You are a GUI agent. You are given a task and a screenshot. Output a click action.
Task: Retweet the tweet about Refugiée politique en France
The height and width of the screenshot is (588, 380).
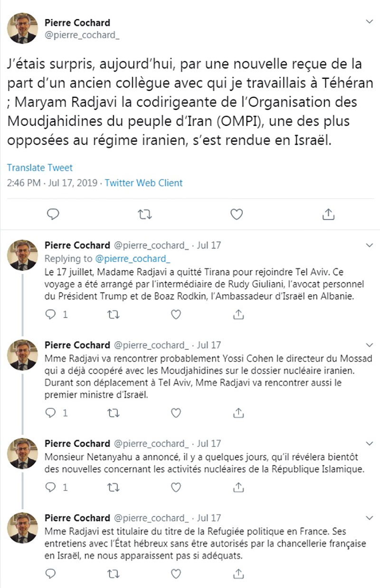pyautogui.click(x=114, y=574)
